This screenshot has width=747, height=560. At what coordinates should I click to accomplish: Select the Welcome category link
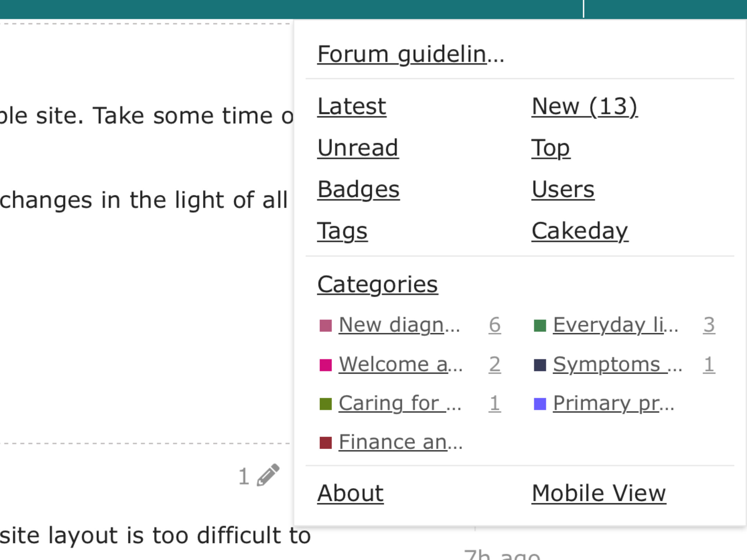(400, 364)
